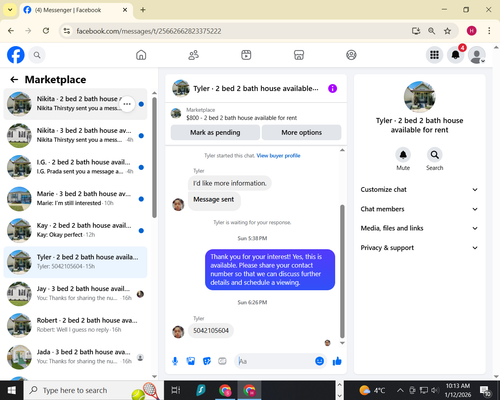Viewport: 500px width, 400px height.
Task: Open Groups icon in top nav
Action: 351,55
